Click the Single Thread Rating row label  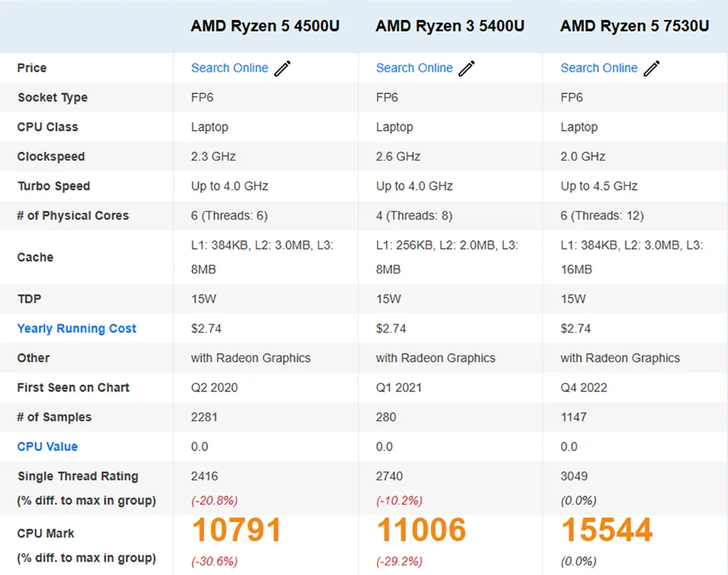[x=78, y=477]
